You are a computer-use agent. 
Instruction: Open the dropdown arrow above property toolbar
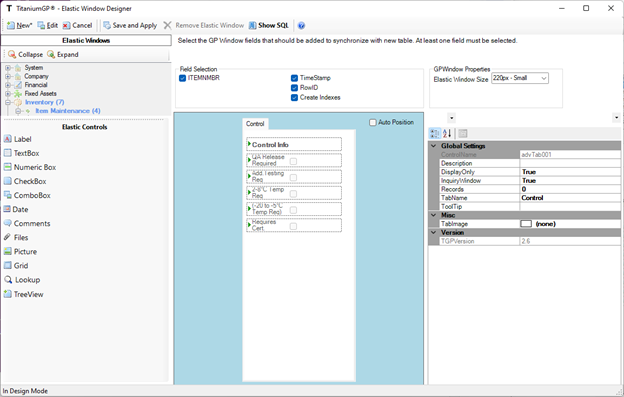[451, 118]
